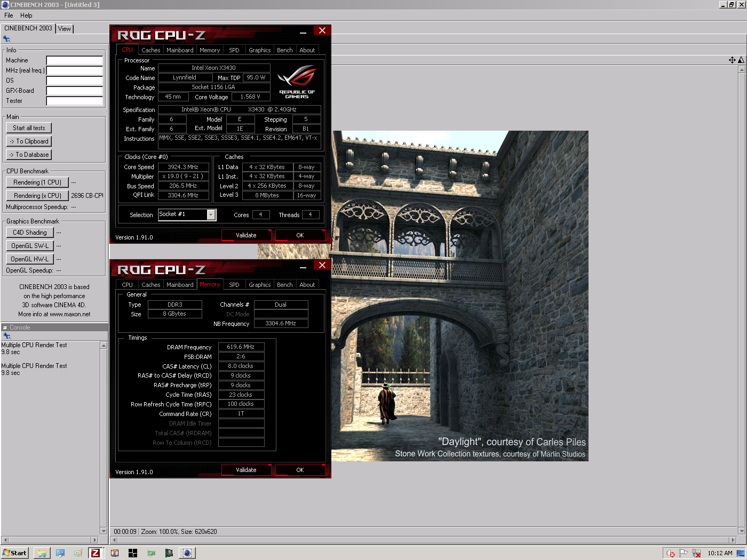
Task: Click the triangle zoom icon in viewport corner
Action: [x=741, y=60]
